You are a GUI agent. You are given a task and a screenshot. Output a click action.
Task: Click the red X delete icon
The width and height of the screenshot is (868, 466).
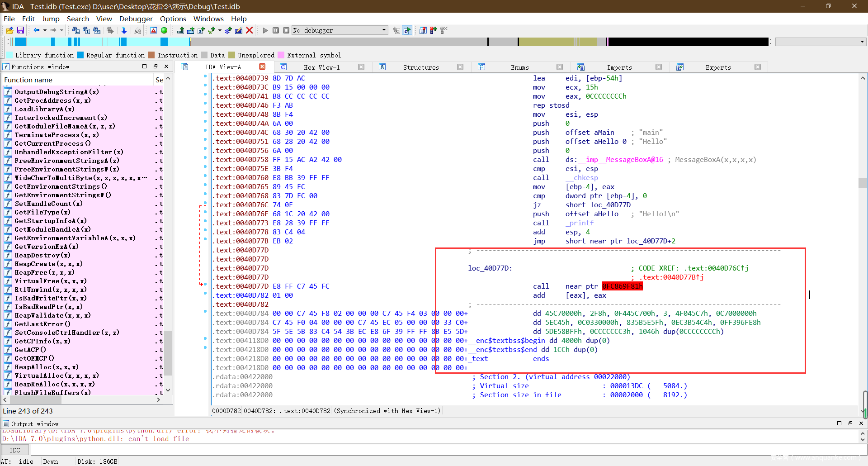249,30
